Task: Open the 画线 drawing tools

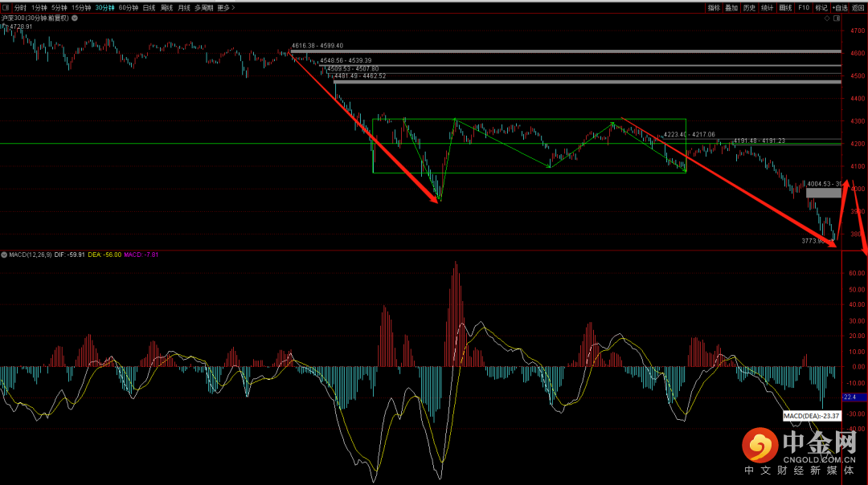Action: pos(785,7)
